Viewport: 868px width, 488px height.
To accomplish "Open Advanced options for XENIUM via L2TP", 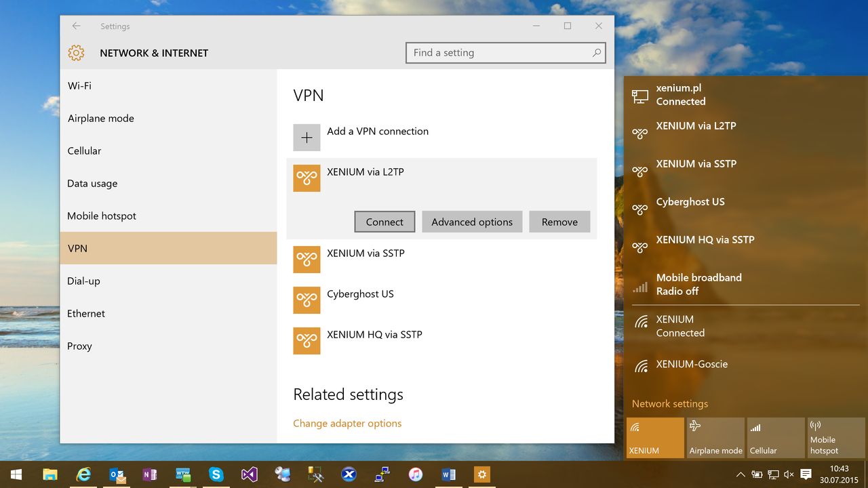I will (472, 222).
